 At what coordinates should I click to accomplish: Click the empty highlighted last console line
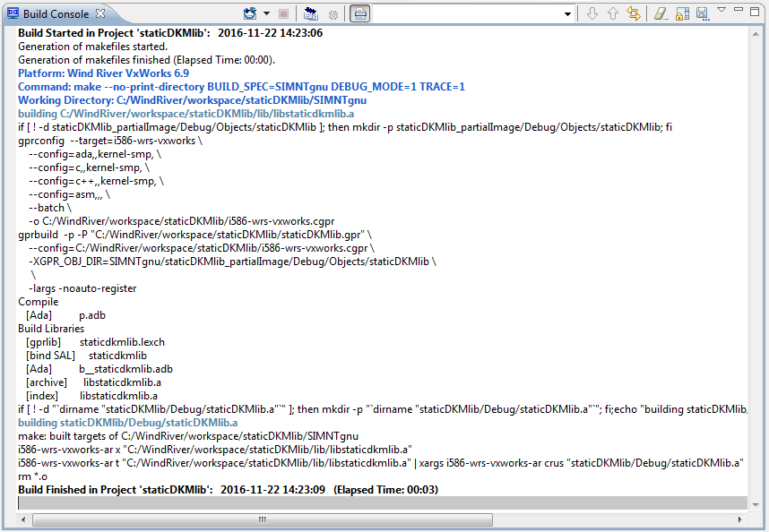[383, 503]
